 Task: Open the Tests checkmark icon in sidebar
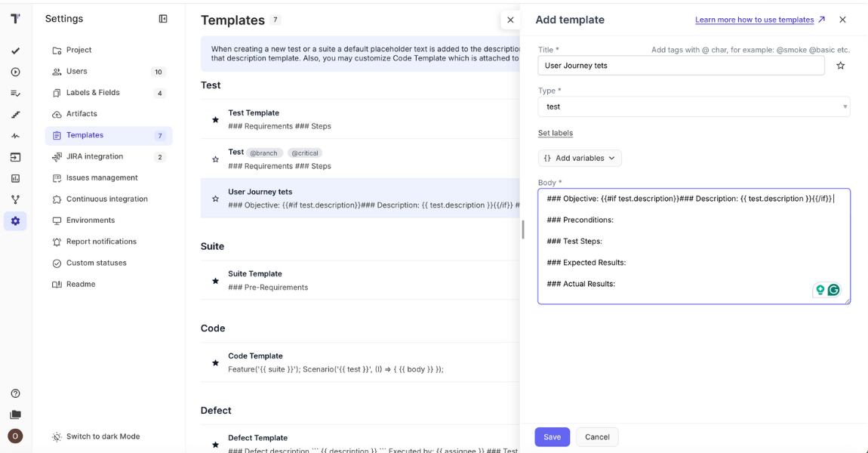click(14, 51)
